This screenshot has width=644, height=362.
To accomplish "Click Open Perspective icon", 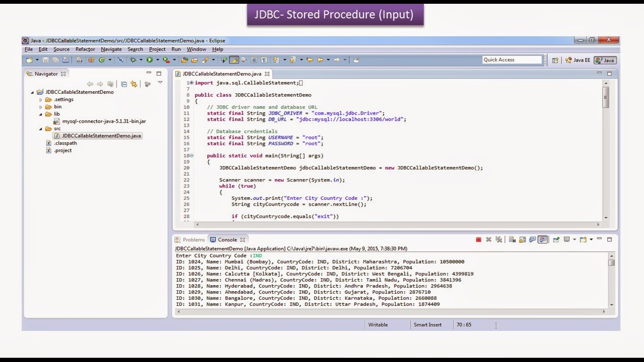I will tap(555, 60).
